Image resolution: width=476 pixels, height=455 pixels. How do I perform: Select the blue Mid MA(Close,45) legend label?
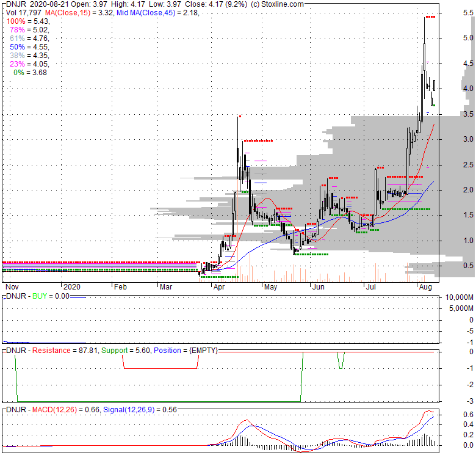click(146, 13)
